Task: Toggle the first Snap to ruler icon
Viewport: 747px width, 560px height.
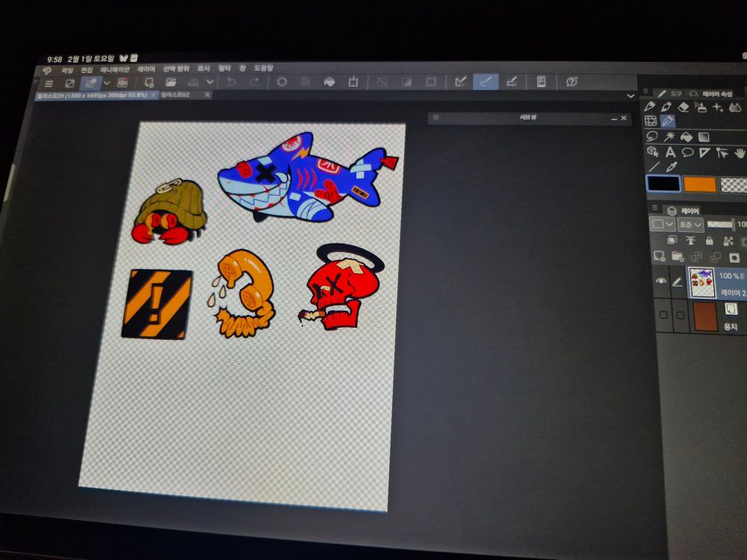Action: (460, 81)
